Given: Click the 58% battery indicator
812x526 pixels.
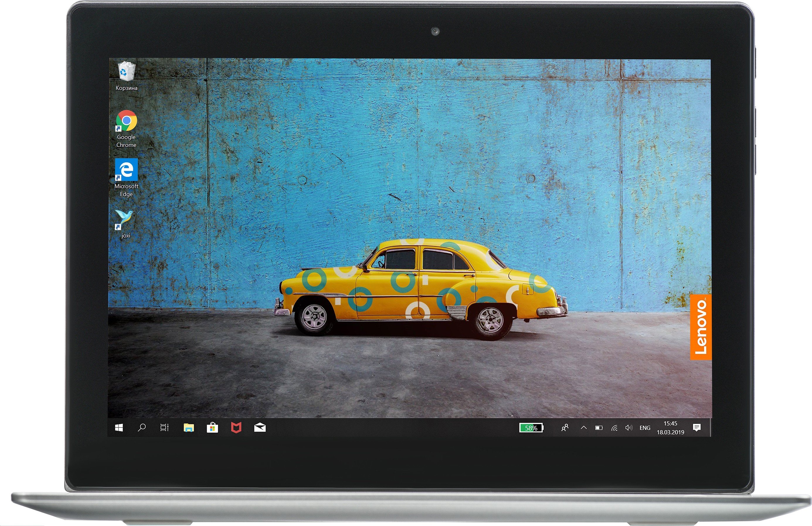Looking at the screenshot, I should [x=531, y=428].
